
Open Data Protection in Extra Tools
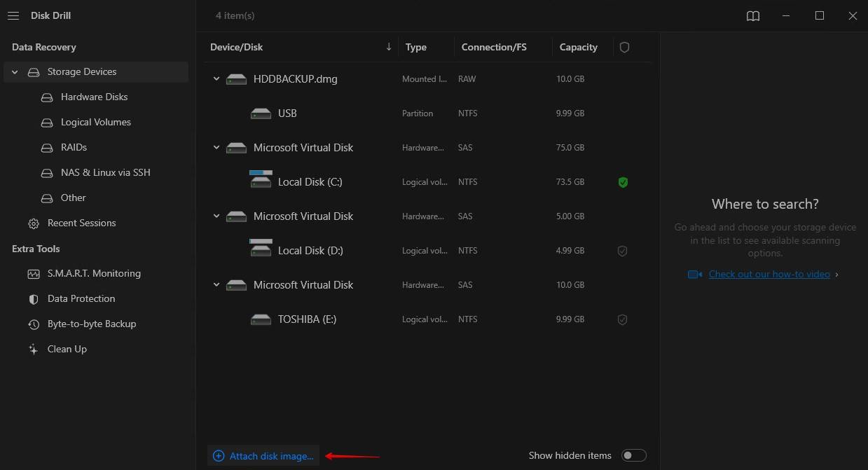click(81, 299)
